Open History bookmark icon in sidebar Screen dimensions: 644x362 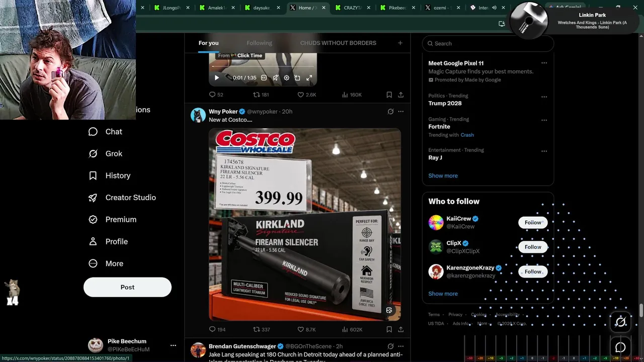click(x=93, y=175)
